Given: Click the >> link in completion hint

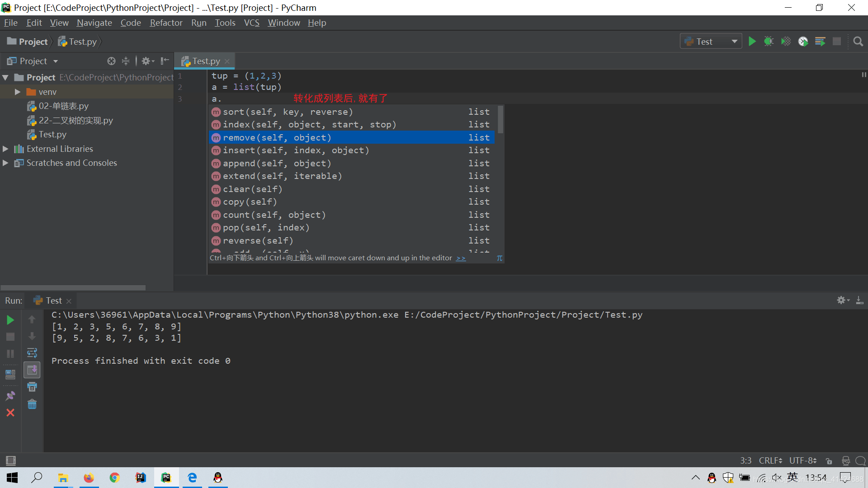Looking at the screenshot, I should (461, 258).
